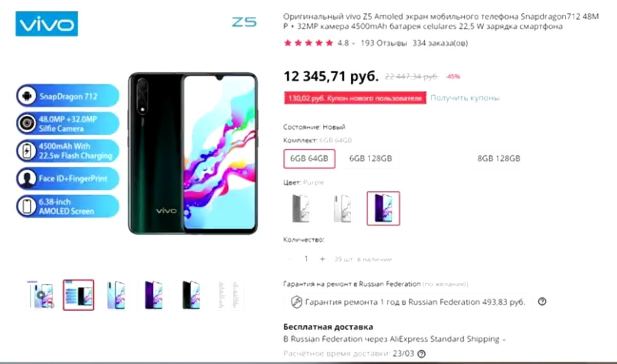Image resolution: width=617 pixels, height=364 pixels.
Task: Click the help icon next to repair warranty
Action: (x=541, y=302)
